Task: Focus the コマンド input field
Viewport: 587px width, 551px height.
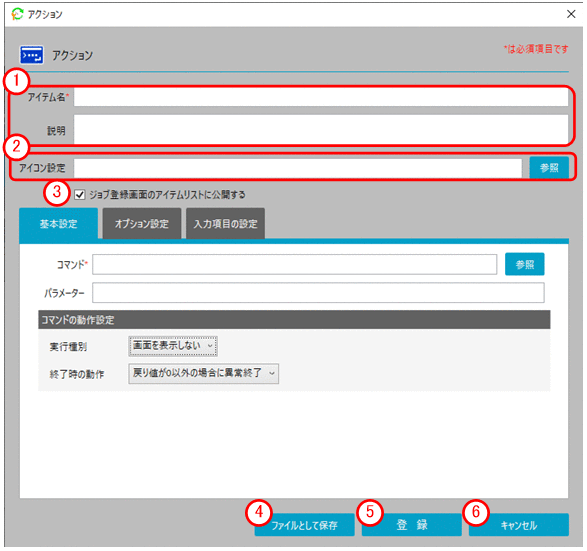Action: click(x=295, y=264)
